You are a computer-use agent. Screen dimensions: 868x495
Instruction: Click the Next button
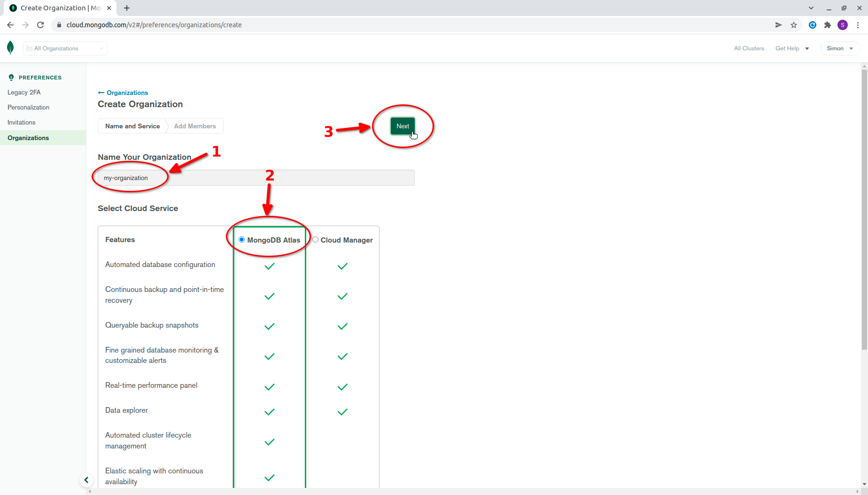(403, 126)
